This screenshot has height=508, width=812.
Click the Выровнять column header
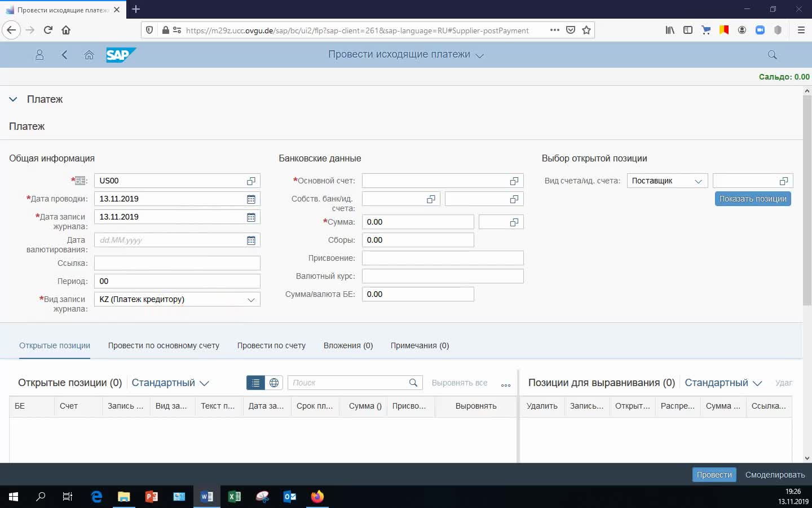[476, 406]
